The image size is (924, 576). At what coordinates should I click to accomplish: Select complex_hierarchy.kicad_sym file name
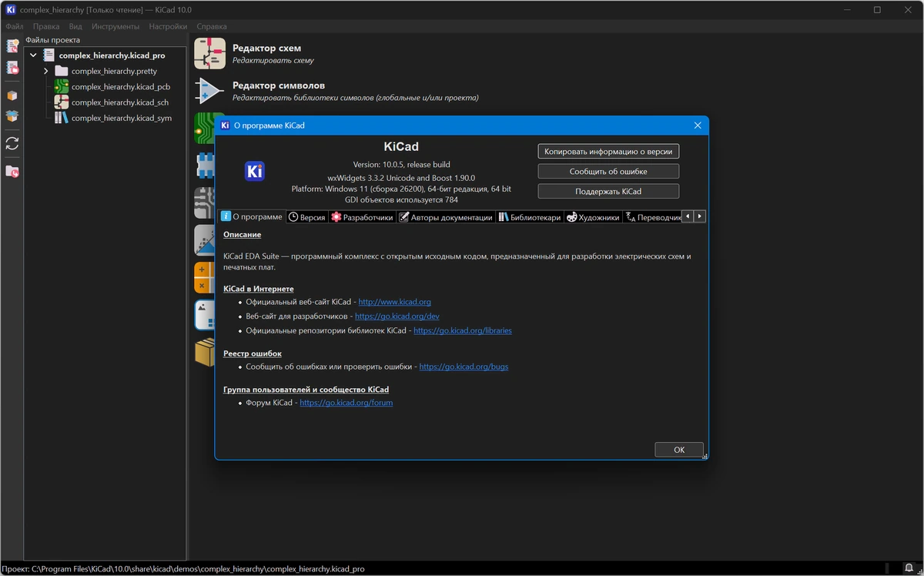click(x=122, y=118)
